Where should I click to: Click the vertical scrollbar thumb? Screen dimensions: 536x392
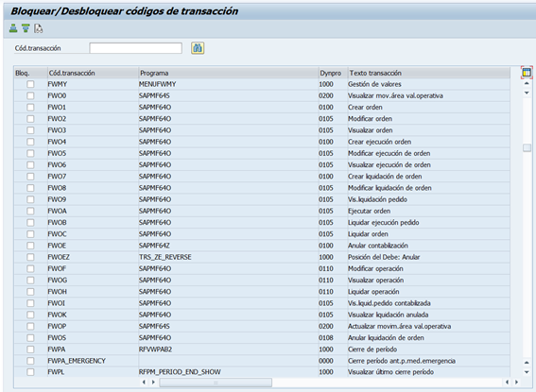pos(527,147)
